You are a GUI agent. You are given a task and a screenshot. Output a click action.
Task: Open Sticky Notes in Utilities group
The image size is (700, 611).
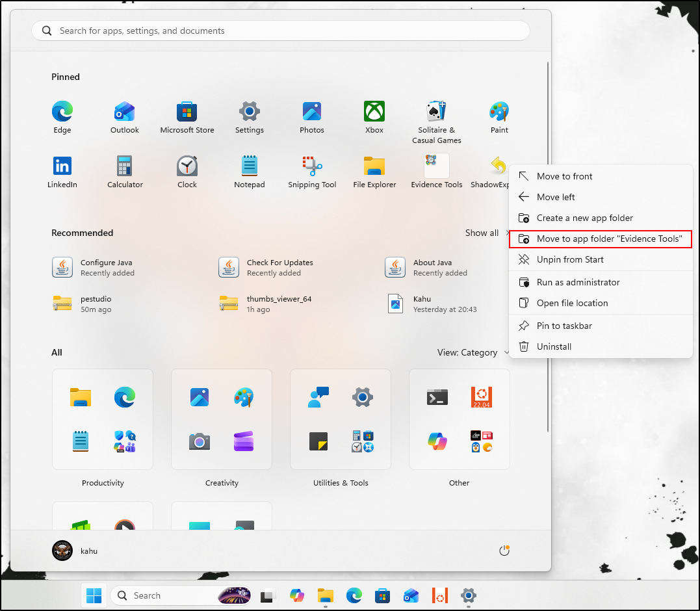pos(318,441)
